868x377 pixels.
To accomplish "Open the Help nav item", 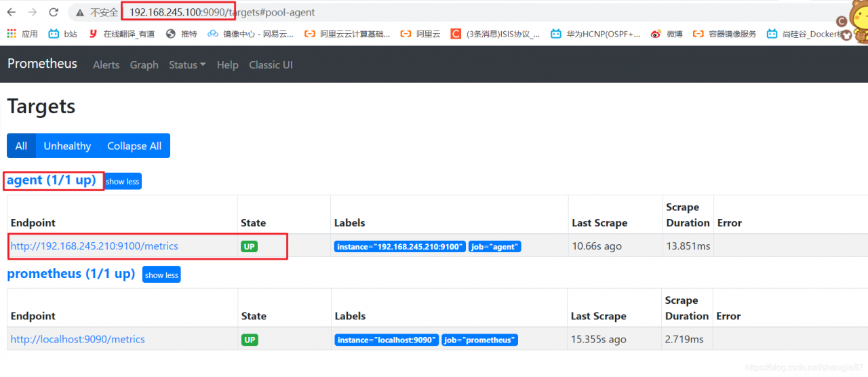I will [227, 64].
